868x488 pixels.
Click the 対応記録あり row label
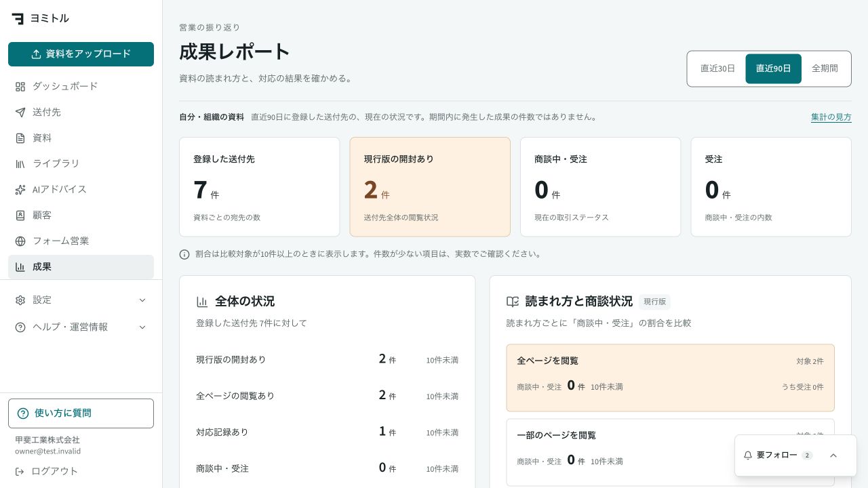(222, 432)
